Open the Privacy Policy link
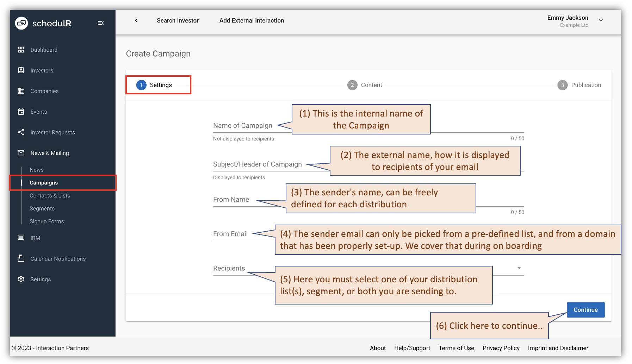 click(x=501, y=348)
